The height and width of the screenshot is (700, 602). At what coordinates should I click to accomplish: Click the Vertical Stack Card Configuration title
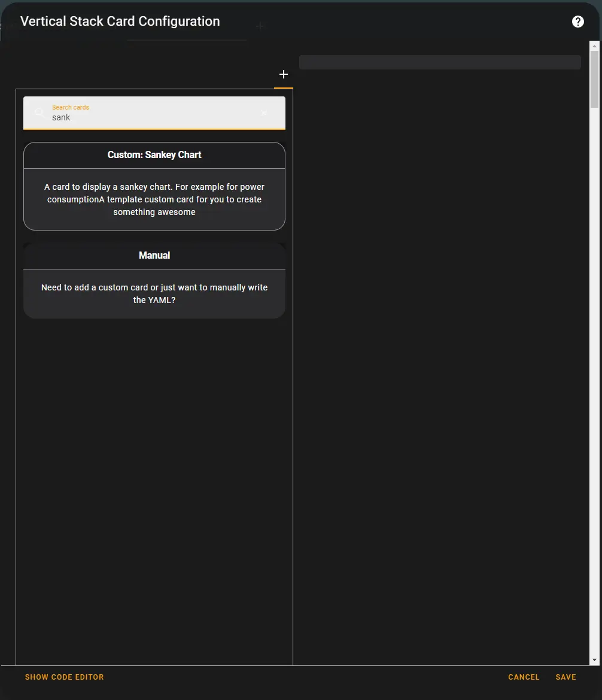click(x=120, y=22)
